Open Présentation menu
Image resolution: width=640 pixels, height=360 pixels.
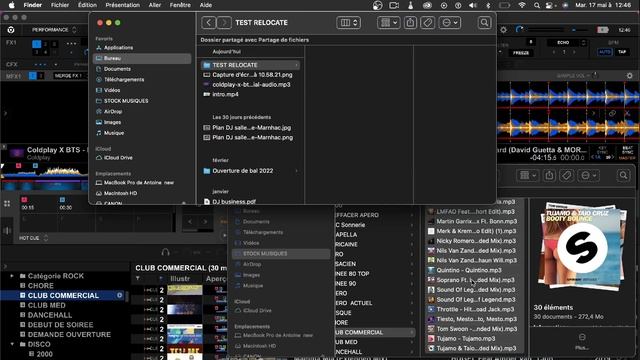(x=122, y=5)
